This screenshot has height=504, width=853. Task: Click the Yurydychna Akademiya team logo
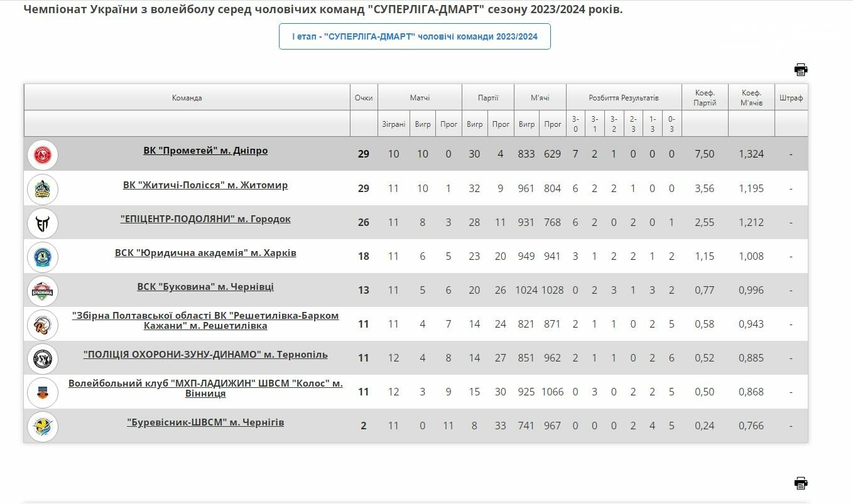tap(43, 257)
